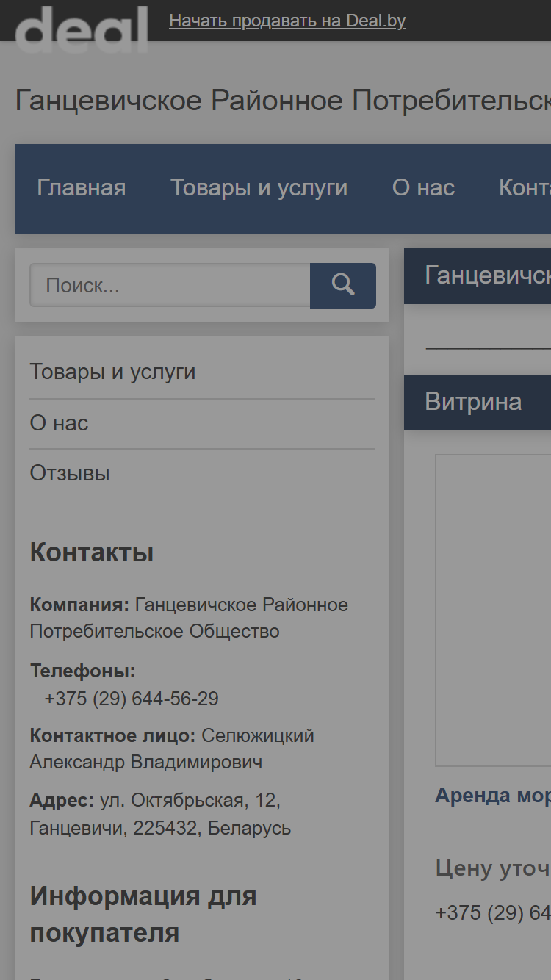Open 'Товары и услуги' in the top navigation bar
This screenshot has height=980, width=551.
click(259, 188)
